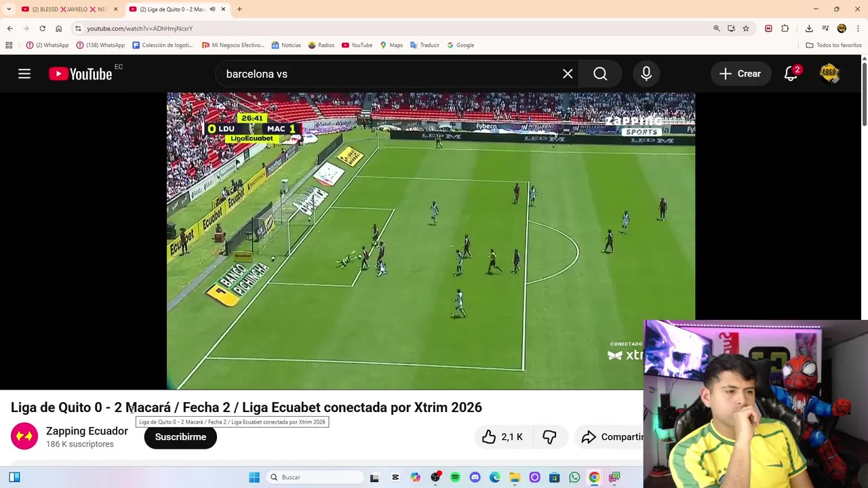This screenshot has height=488, width=868.
Task: Click the 186 K suscriptores text
Action: pos(80,444)
